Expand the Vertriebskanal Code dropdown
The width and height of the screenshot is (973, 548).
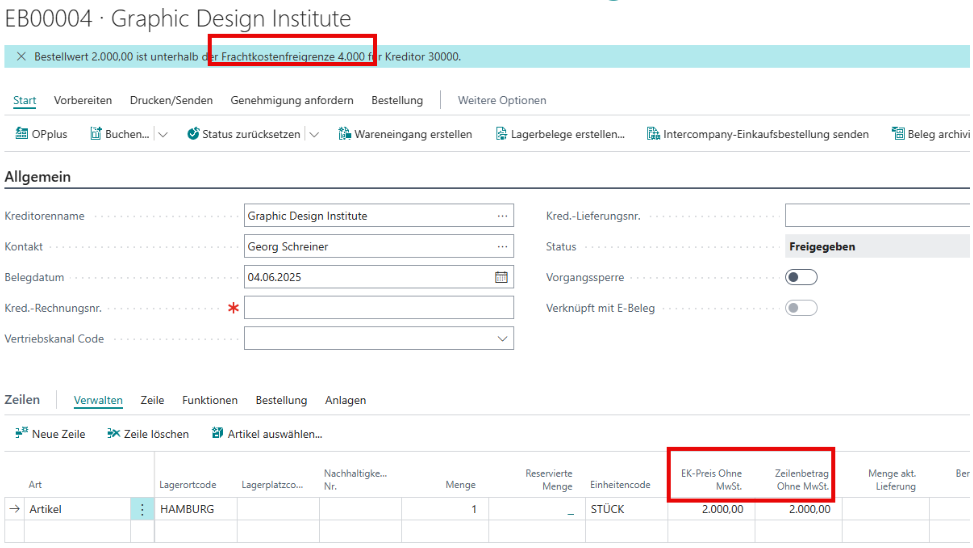502,339
